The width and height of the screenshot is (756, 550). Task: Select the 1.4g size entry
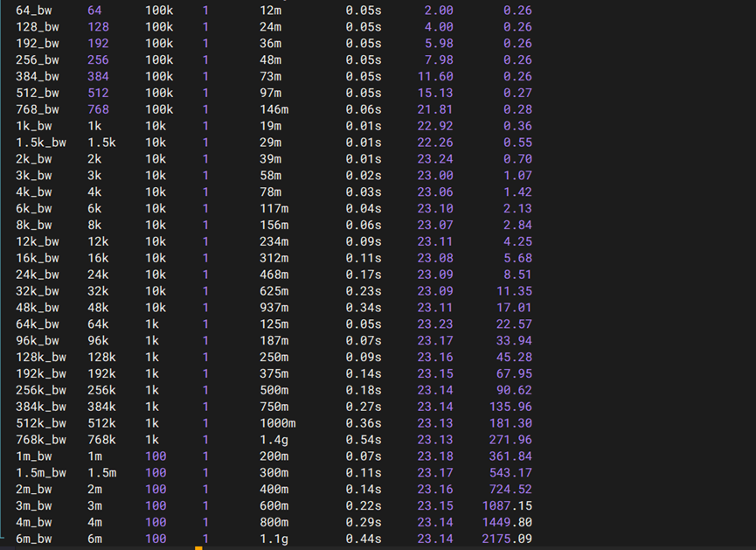tap(274, 440)
